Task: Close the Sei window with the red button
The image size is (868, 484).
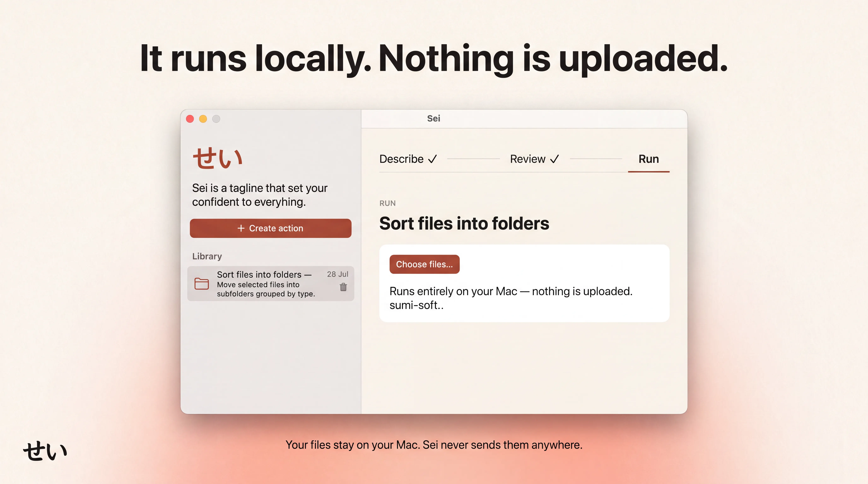Action: pos(190,119)
